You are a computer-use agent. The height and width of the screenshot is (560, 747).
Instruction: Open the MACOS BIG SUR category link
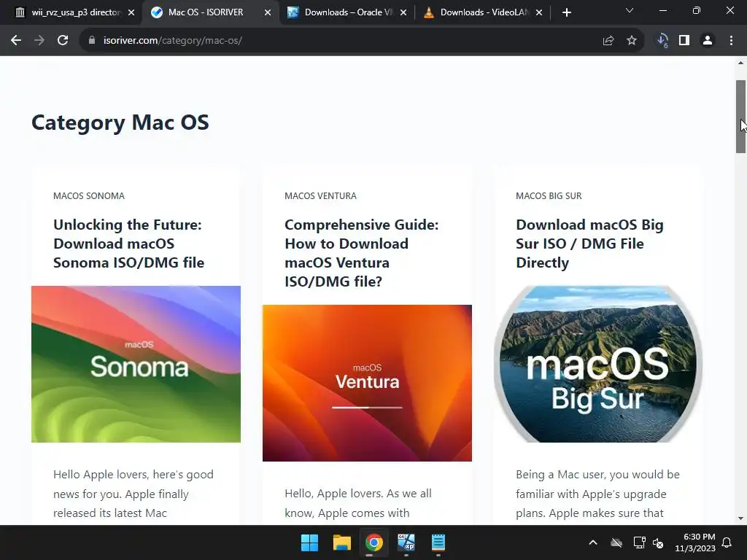[549, 196]
